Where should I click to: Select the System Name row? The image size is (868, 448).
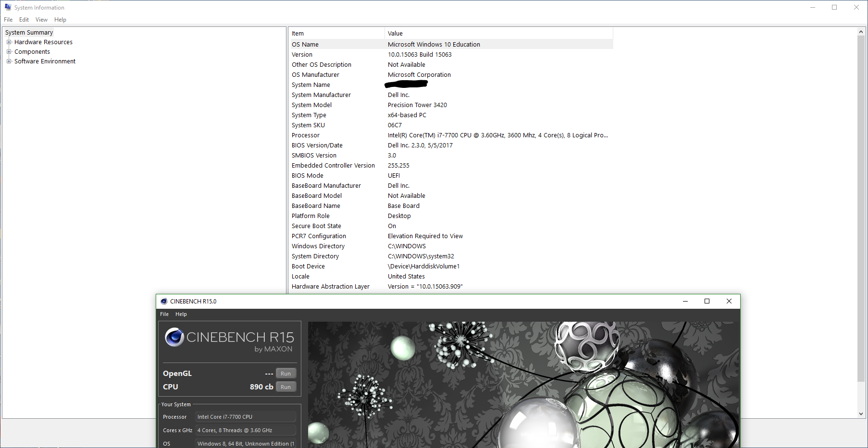(451, 85)
